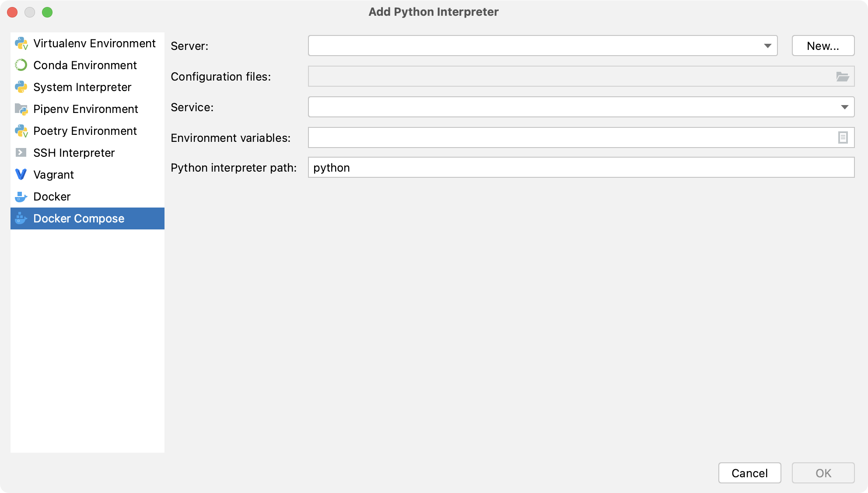Click the Python interpreter path field
Image resolution: width=868 pixels, height=493 pixels.
tap(582, 168)
